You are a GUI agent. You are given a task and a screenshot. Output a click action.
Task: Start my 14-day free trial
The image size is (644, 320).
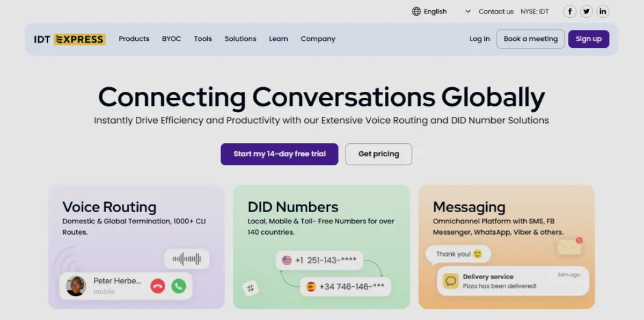pos(280,154)
